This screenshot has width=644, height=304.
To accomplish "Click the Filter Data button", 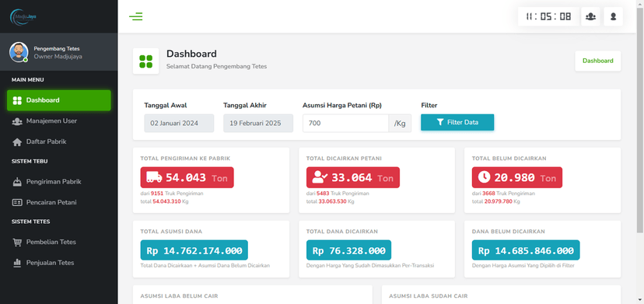I will pos(457,122).
